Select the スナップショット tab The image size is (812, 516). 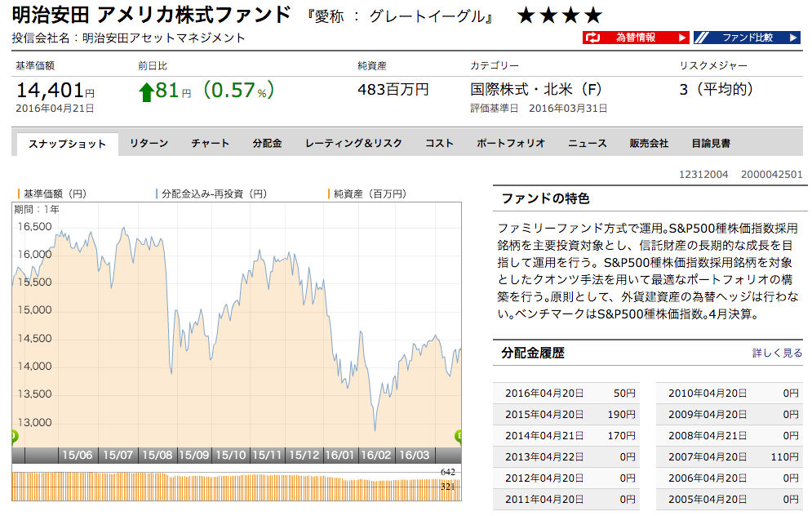click(67, 144)
